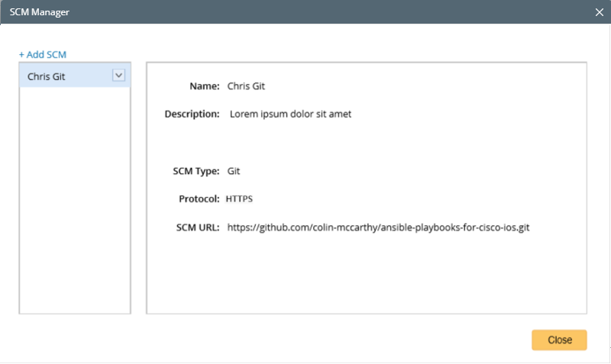Click the dialog's dark title bar
Viewport: 611px width, 364px height.
[305, 12]
